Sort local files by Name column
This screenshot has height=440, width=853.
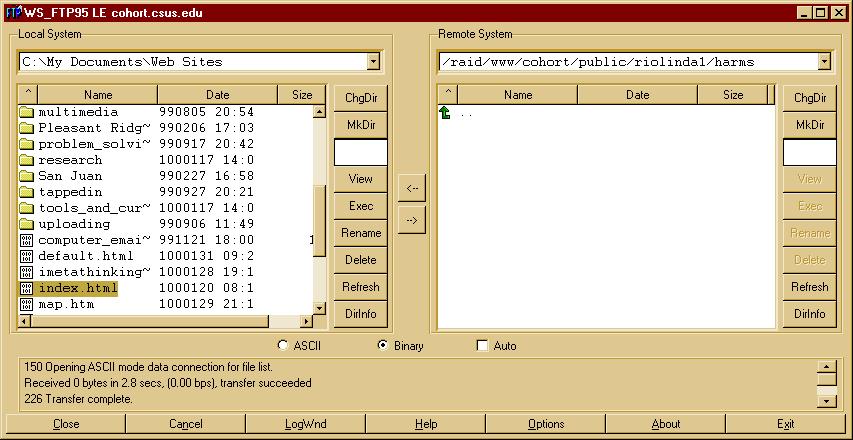coord(98,95)
